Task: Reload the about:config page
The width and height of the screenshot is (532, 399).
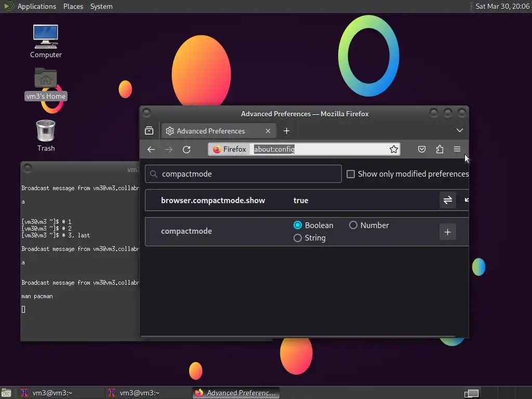Action: coord(187,149)
